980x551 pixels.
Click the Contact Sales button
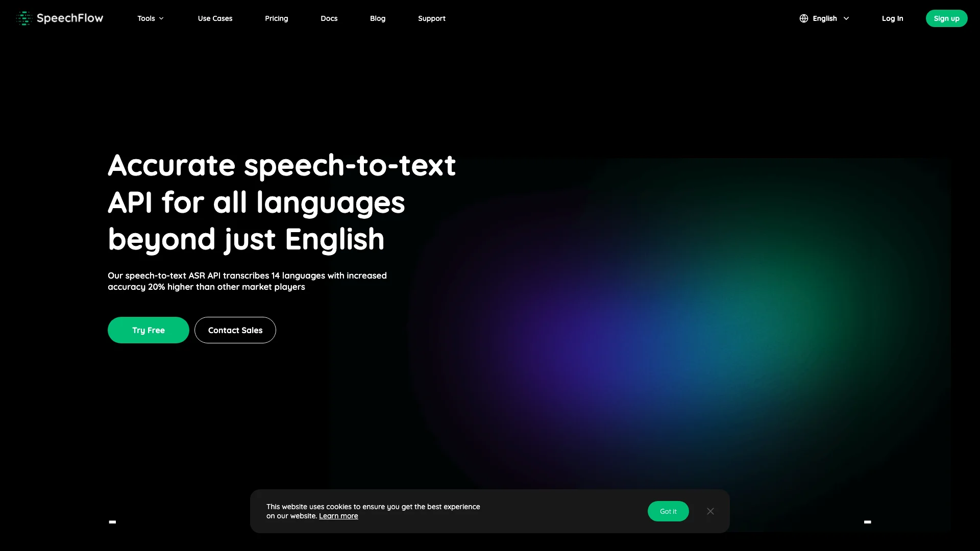(235, 330)
